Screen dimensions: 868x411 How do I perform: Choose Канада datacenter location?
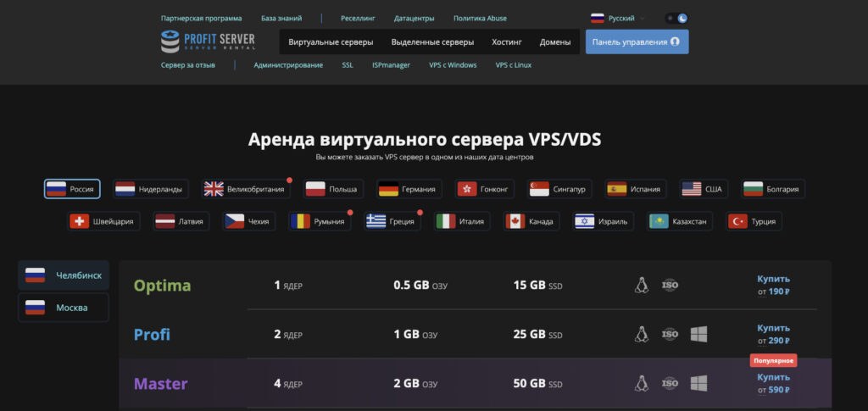[x=532, y=222]
